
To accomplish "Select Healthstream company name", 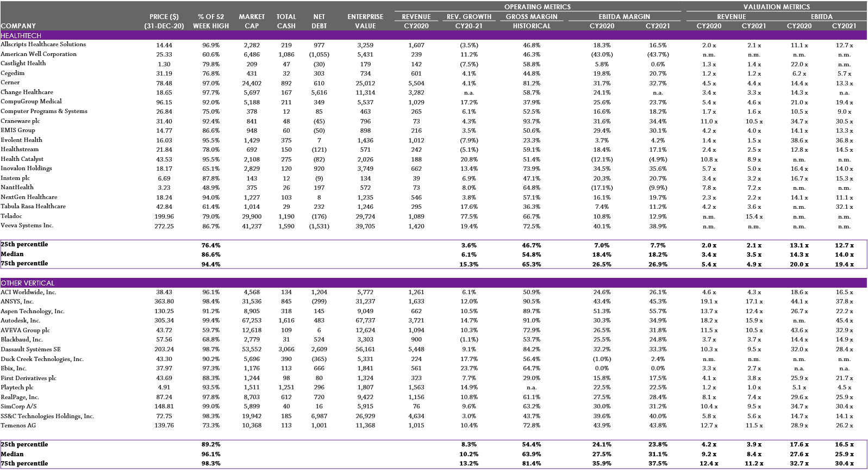I will [20, 150].
